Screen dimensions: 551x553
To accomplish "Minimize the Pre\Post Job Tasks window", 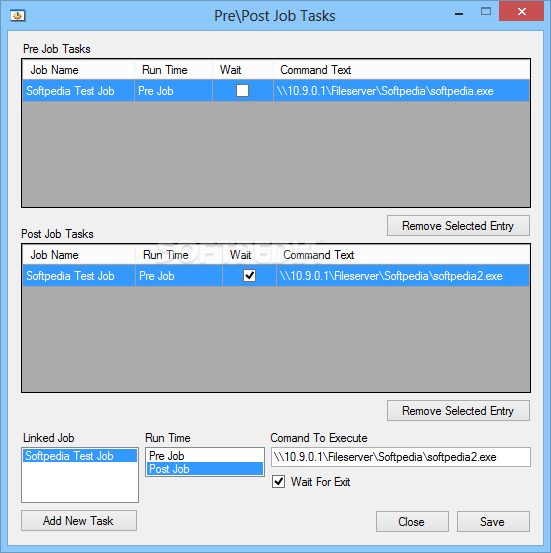I will (459, 13).
